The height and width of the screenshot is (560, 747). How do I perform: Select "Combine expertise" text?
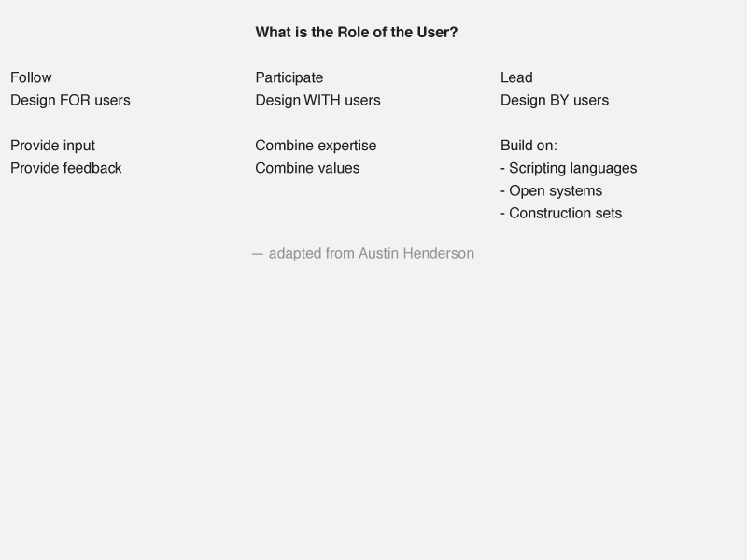tap(316, 146)
